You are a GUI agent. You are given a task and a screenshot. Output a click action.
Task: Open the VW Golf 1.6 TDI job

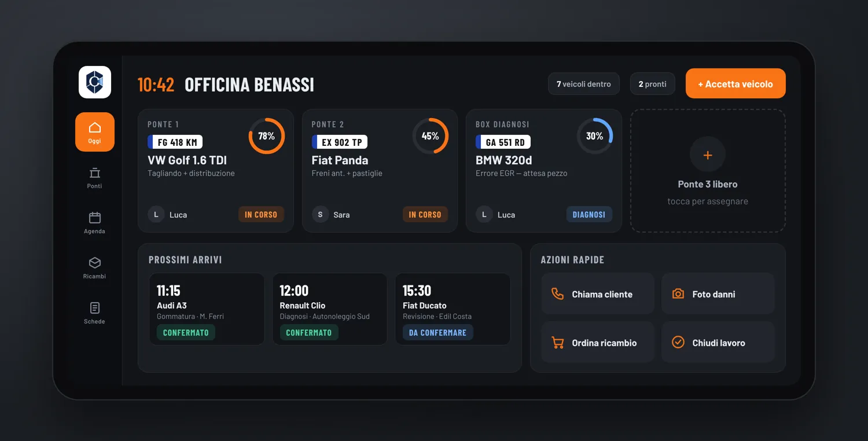216,171
